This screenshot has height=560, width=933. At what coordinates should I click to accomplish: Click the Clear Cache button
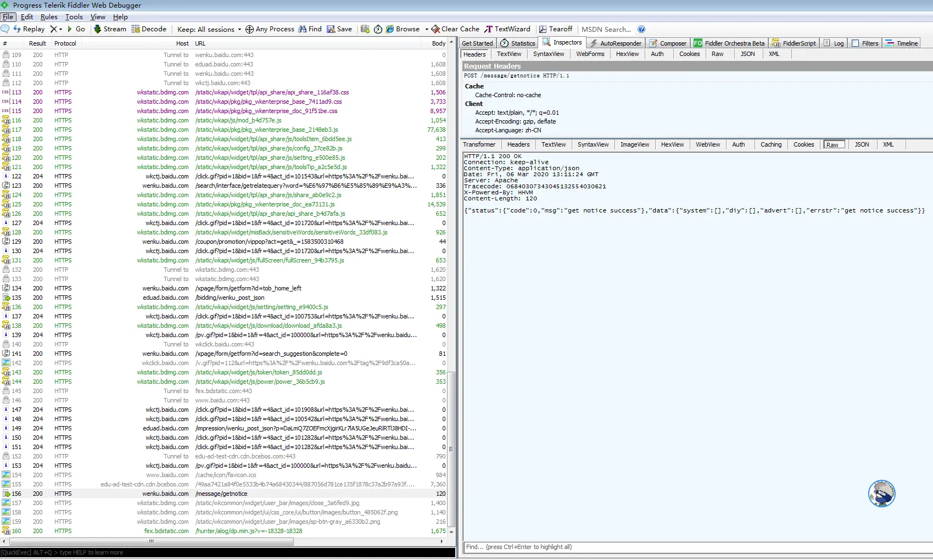click(x=455, y=29)
